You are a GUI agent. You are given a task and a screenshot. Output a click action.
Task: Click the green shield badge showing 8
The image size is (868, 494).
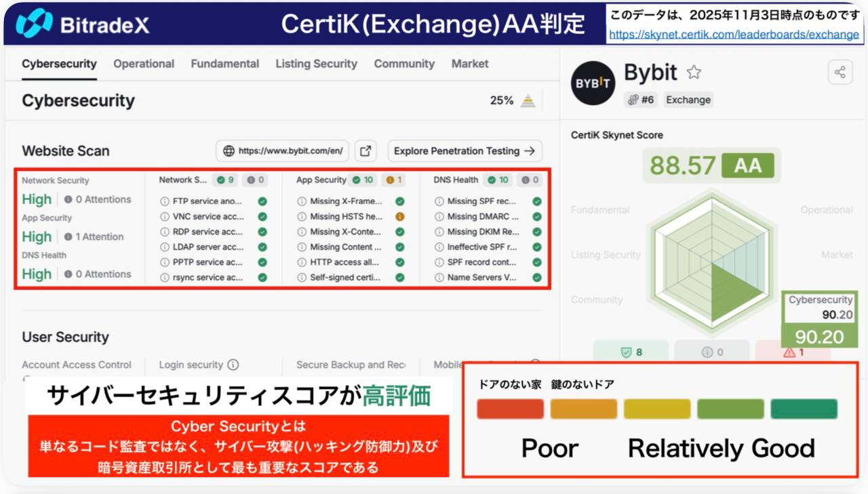(x=631, y=352)
